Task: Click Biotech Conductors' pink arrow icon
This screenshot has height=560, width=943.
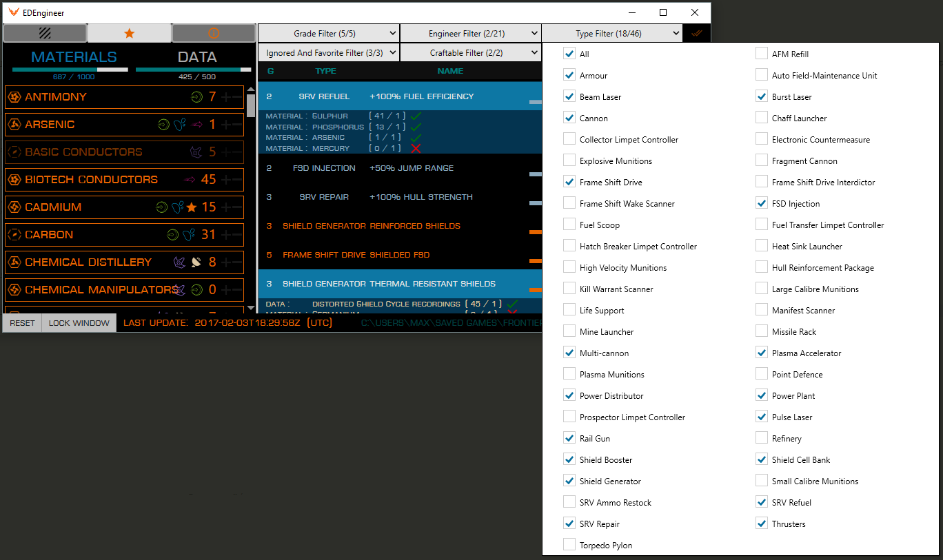Action: pos(190,180)
